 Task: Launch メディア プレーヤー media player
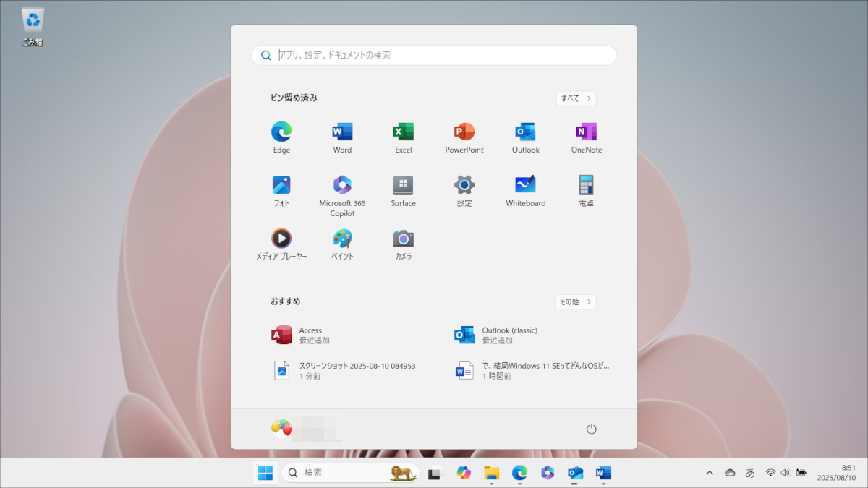281,244
